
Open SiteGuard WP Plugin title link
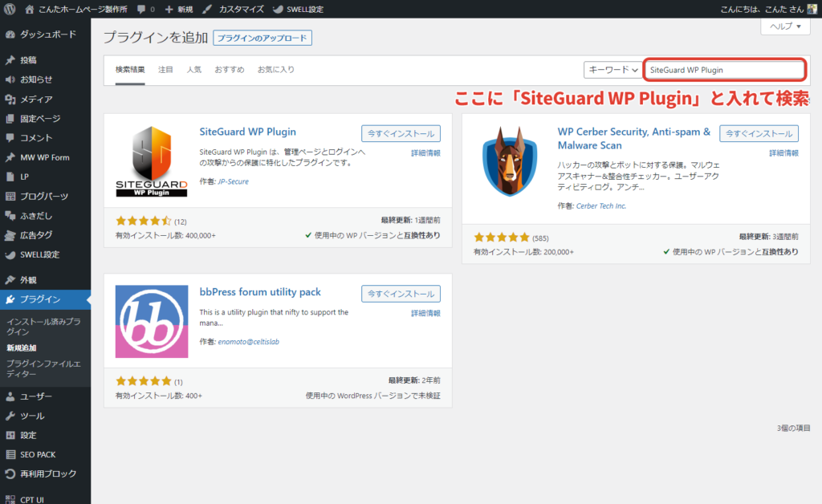[247, 132]
